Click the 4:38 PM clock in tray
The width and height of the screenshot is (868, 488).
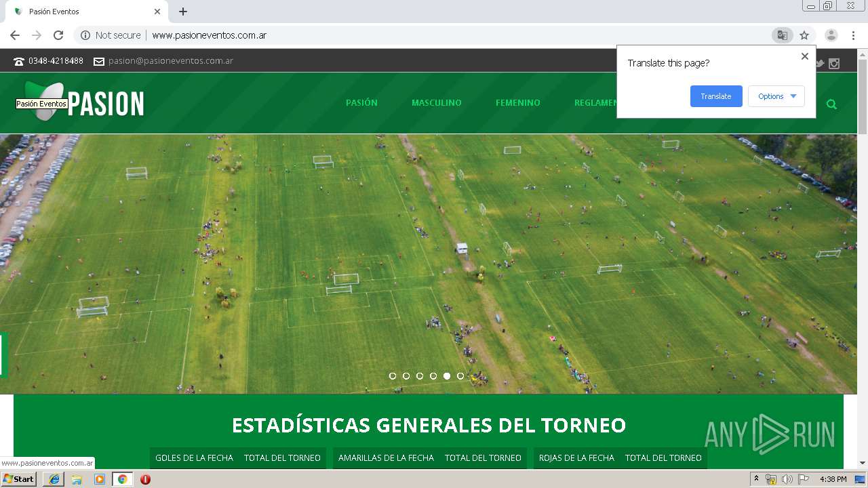coord(833,479)
